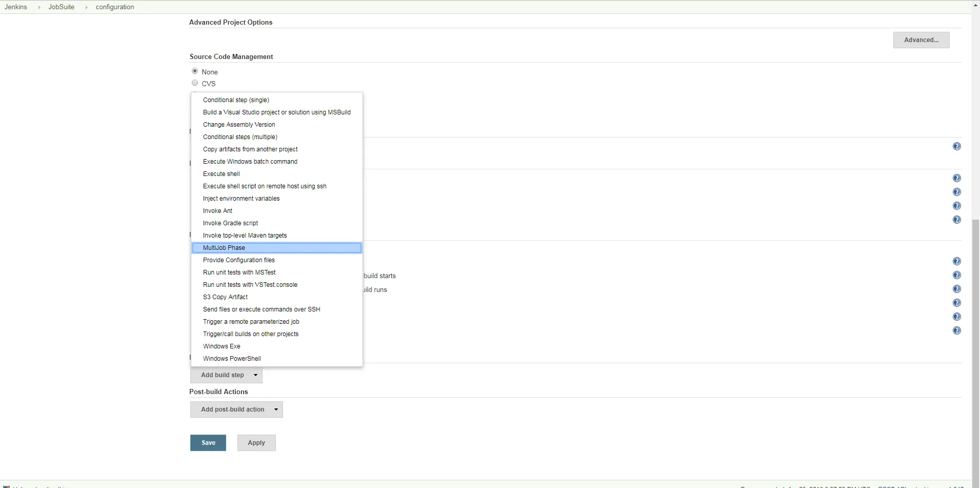
Task: Select Copy artifacts from another project
Action: (x=277, y=149)
